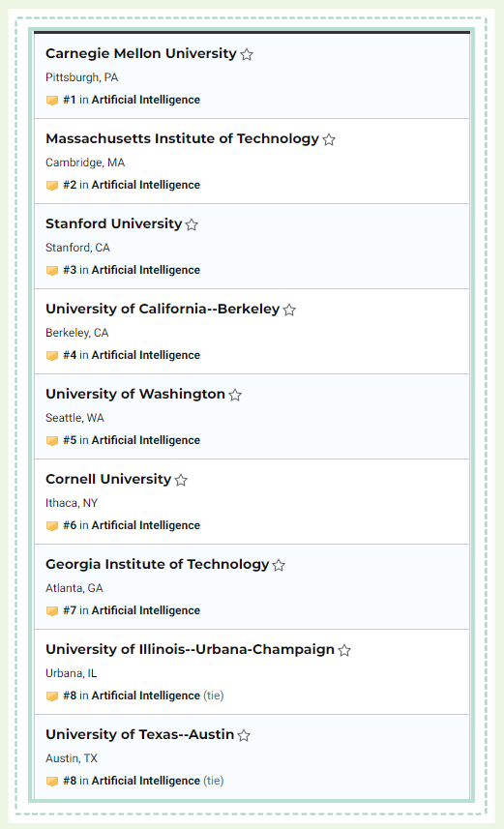The width and height of the screenshot is (504, 829).
Task: Select '#7 in Artificial Intelligence' ranking text
Action: coord(132,610)
